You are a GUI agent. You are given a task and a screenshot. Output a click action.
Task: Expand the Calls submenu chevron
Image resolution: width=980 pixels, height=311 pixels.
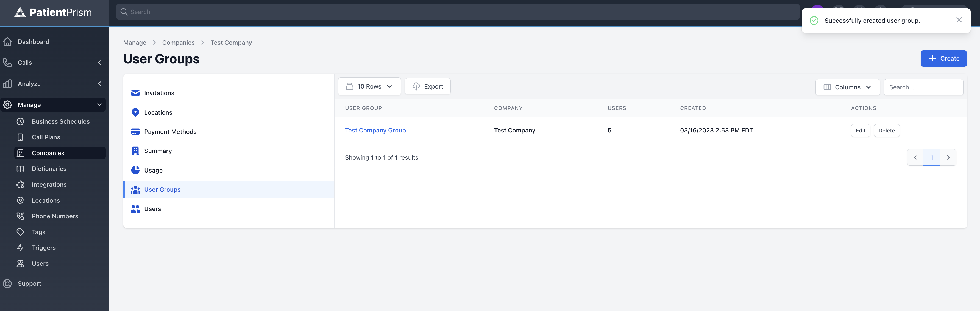[99, 63]
